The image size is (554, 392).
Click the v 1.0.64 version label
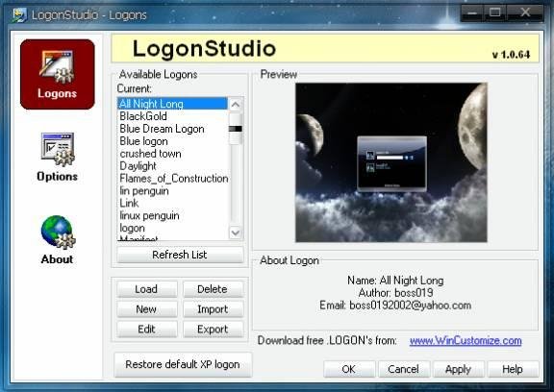(511, 55)
